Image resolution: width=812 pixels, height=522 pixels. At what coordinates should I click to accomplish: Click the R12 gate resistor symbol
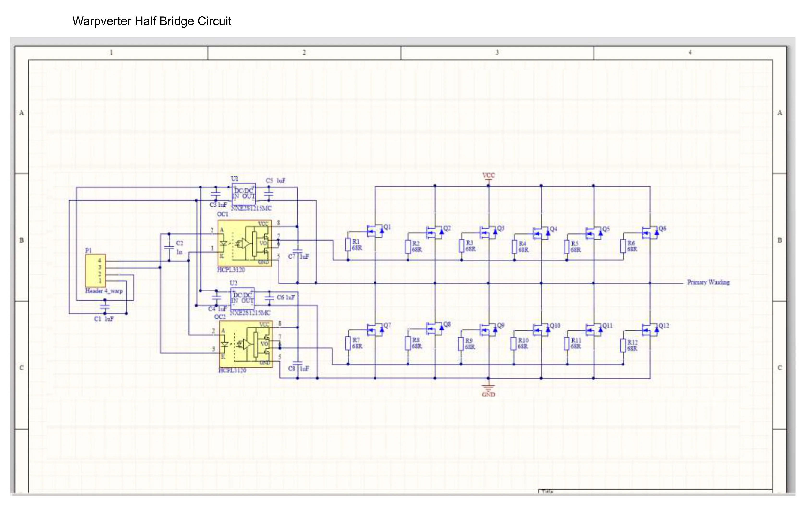coord(623,346)
